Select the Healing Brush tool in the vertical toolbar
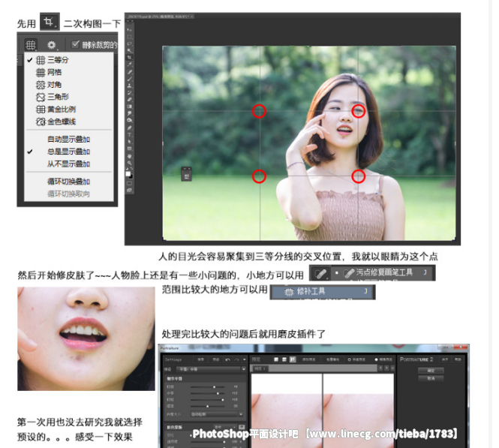499x448 pixels. coord(130,71)
